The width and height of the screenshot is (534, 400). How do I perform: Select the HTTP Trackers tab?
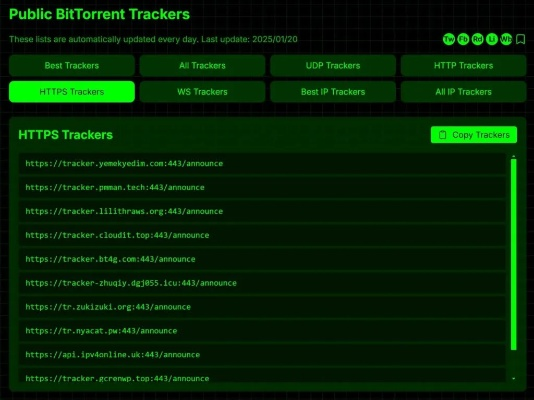coord(464,65)
